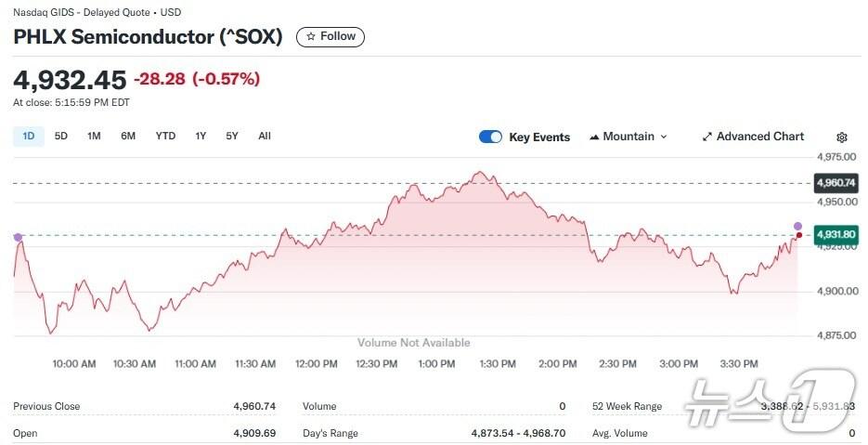Screen dimensions: 868x445
Task: Choose the YTD time range
Action: [x=165, y=136]
